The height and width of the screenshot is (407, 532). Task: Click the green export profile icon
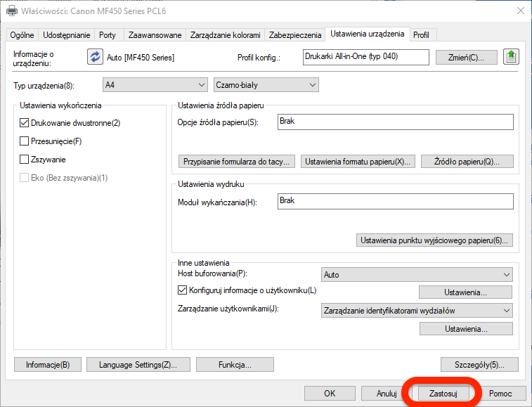click(511, 57)
